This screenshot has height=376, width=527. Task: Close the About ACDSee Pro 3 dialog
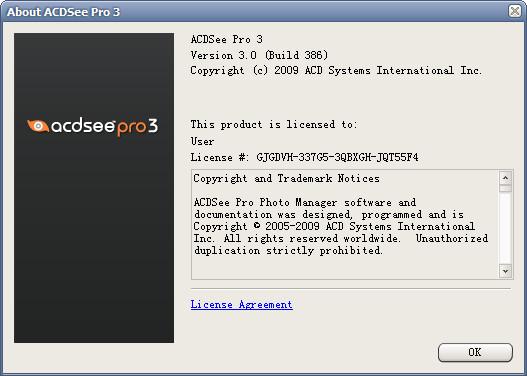tap(515, 11)
